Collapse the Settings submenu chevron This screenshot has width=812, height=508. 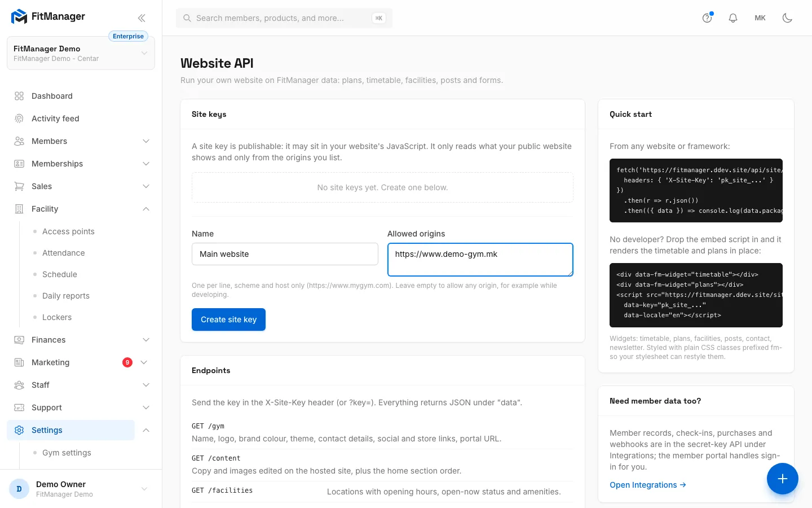(x=146, y=430)
